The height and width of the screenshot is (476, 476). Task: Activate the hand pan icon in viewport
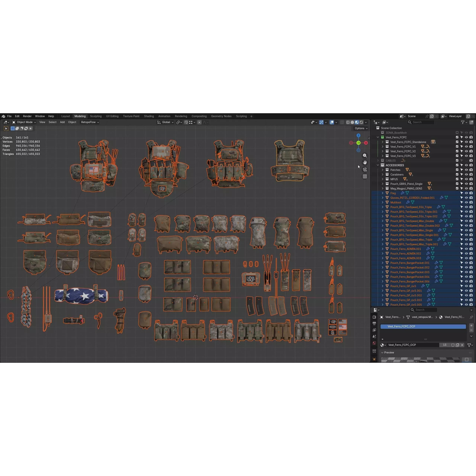365,162
